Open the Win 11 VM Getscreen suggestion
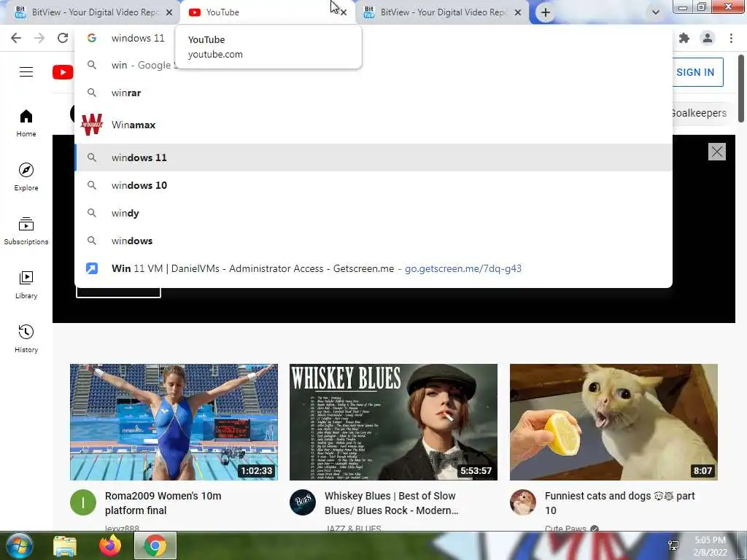The width and height of the screenshot is (747, 560). point(373,268)
